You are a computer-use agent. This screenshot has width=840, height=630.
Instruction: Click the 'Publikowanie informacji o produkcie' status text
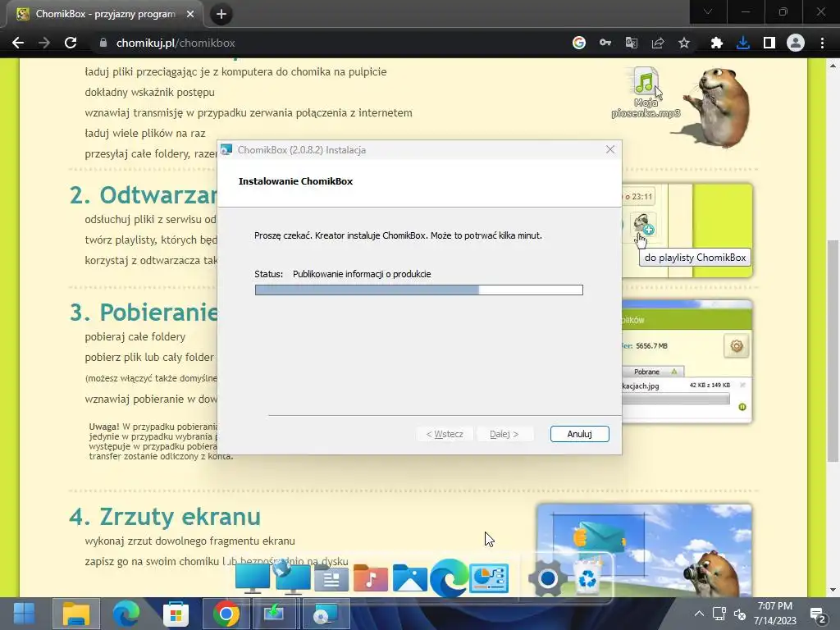click(x=362, y=274)
